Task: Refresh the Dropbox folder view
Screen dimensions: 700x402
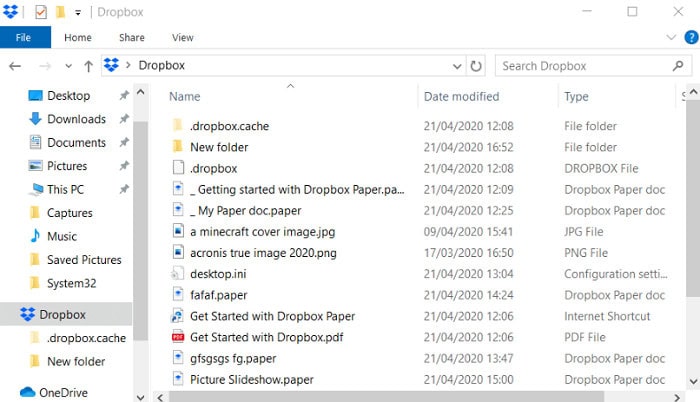Action: point(476,66)
